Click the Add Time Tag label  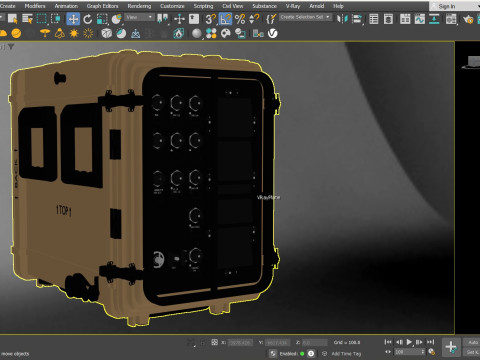pyautogui.click(x=346, y=354)
